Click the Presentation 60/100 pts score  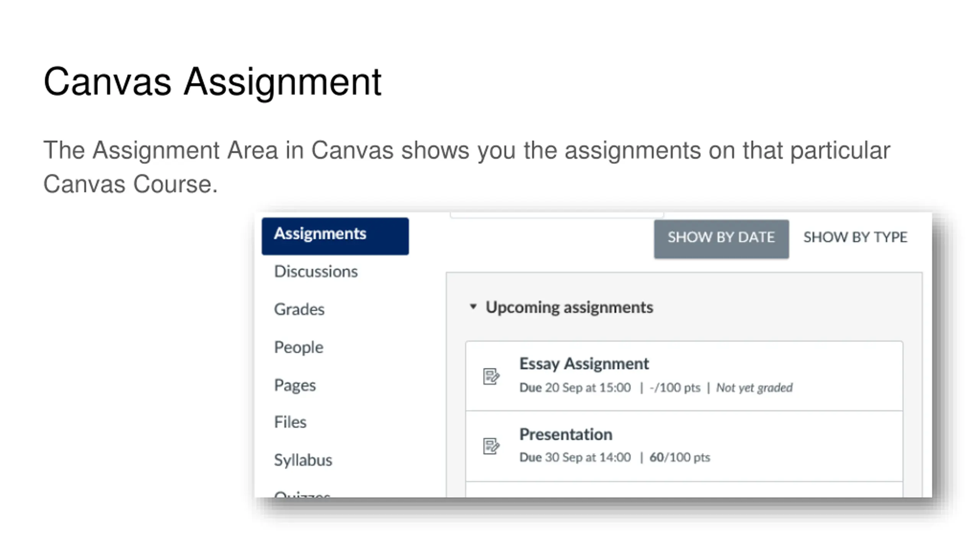point(679,457)
